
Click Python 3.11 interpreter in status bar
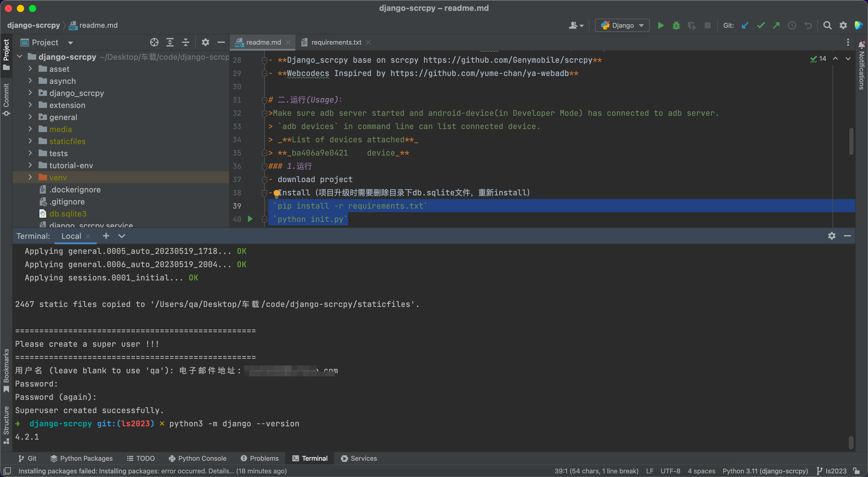765,471
